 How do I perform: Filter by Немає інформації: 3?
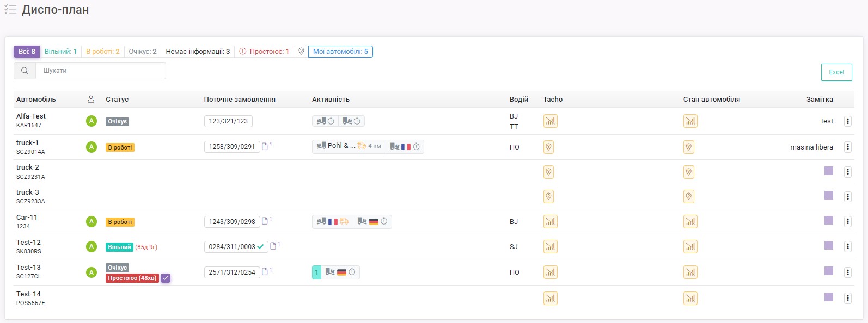[x=198, y=52]
